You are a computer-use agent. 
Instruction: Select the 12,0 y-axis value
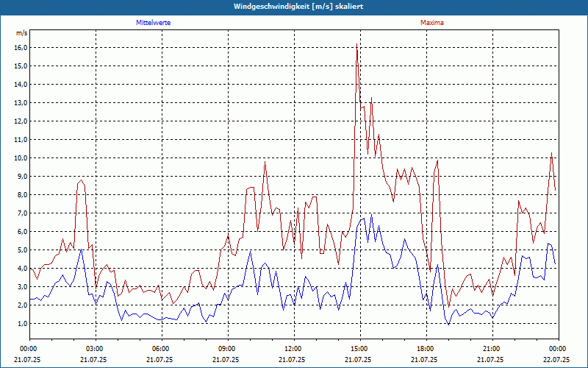click(21, 121)
